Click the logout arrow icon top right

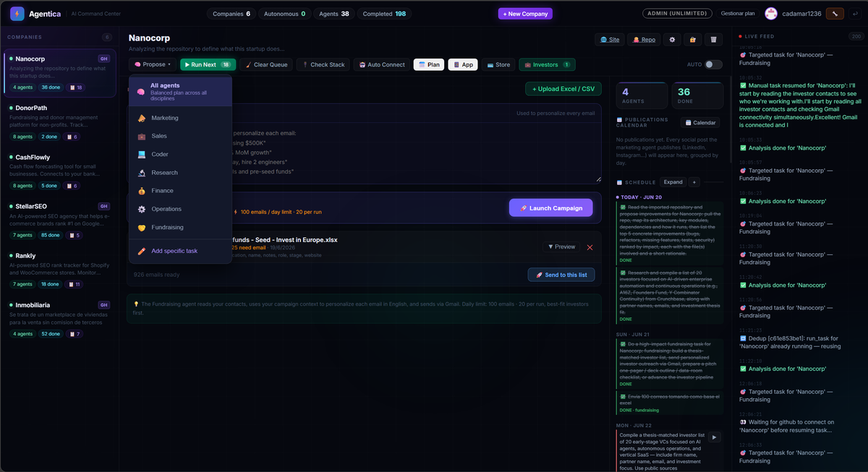(855, 14)
